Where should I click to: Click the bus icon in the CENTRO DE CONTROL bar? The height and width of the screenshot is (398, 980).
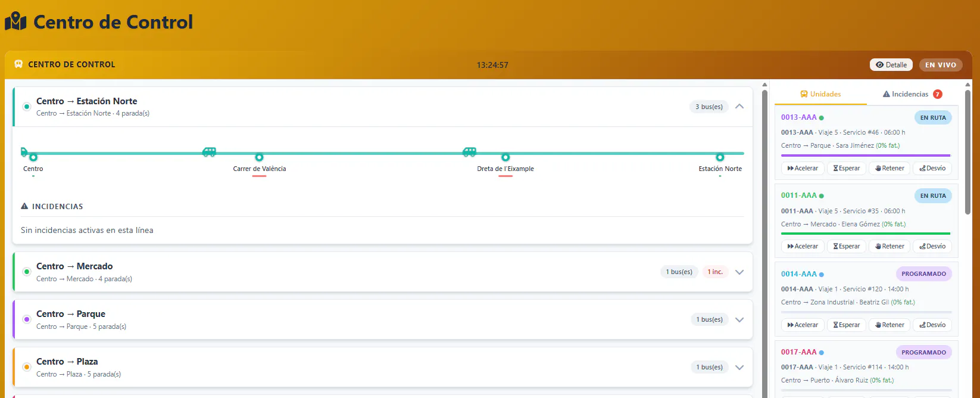tap(18, 64)
